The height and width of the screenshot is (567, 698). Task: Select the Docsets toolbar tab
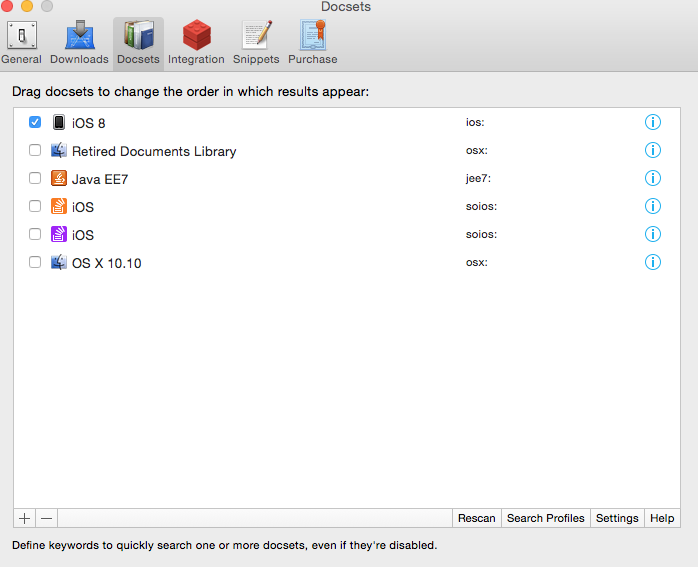pyautogui.click(x=138, y=43)
